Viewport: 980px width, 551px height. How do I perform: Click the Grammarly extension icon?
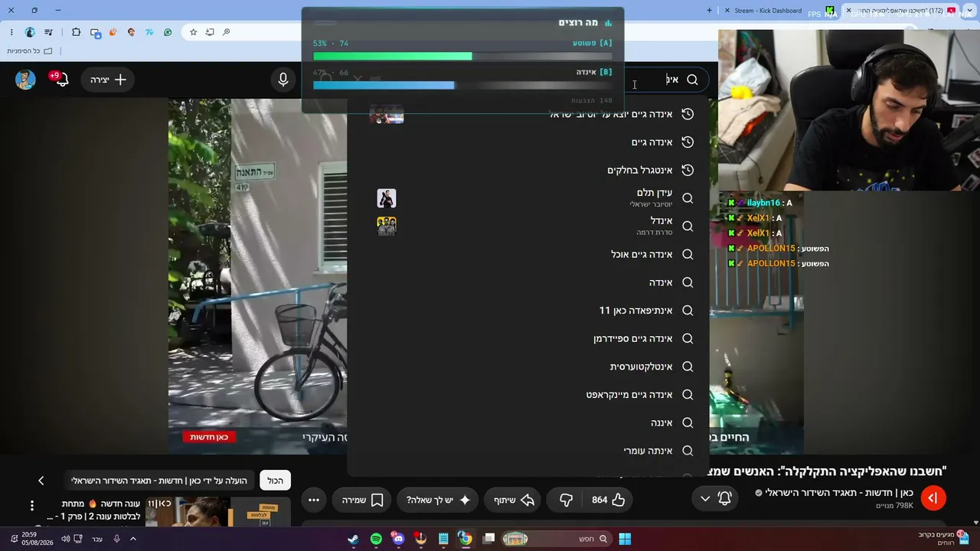point(168,32)
